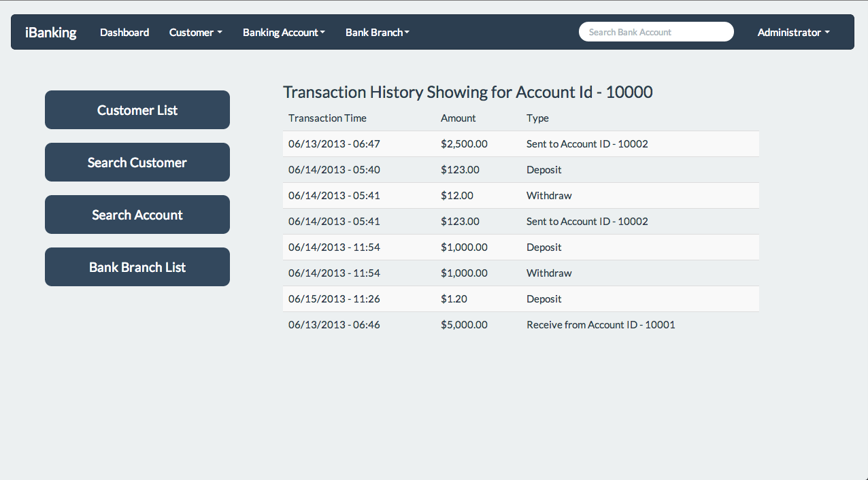The height and width of the screenshot is (480, 868).
Task: Open the Customer List page
Action: [137, 109]
